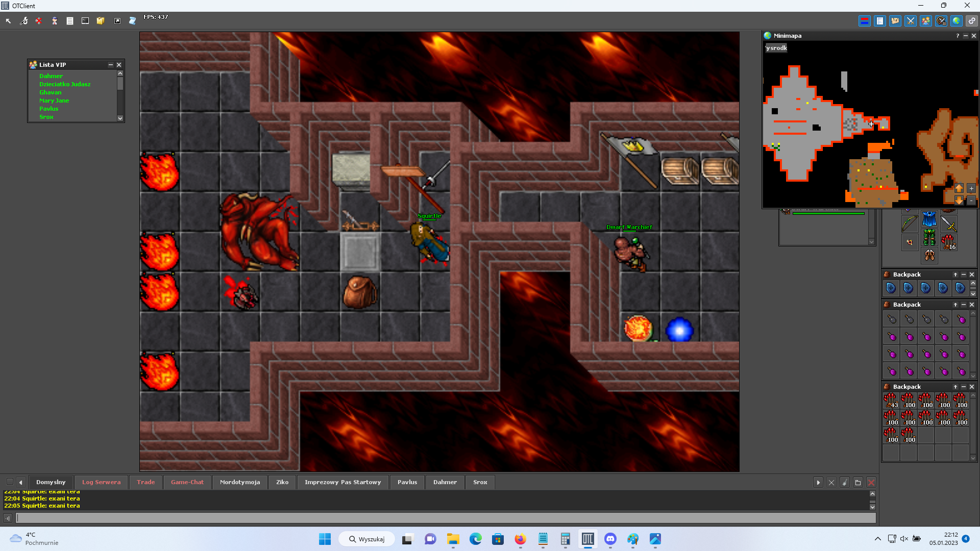
Task: Click the Minimapa help question mark
Action: point(958,36)
